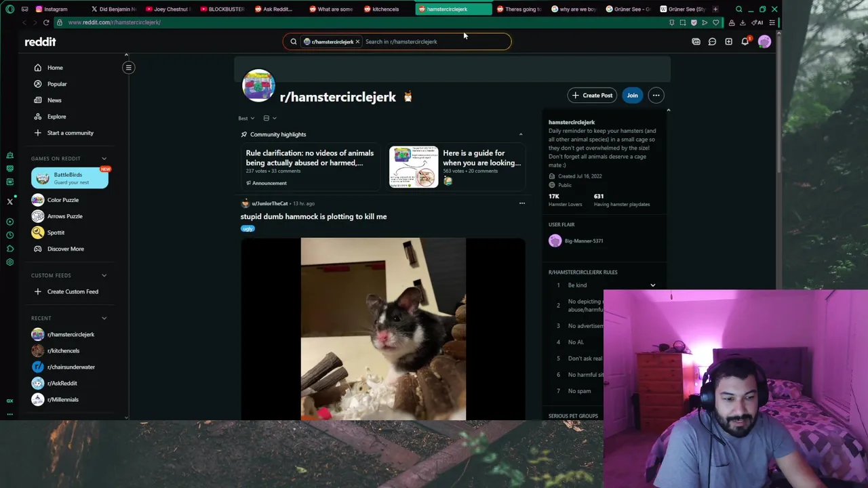The height and width of the screenshot is (488, 868).
Task: Open the feed view layout dropdown
Action: pos(269,118)
